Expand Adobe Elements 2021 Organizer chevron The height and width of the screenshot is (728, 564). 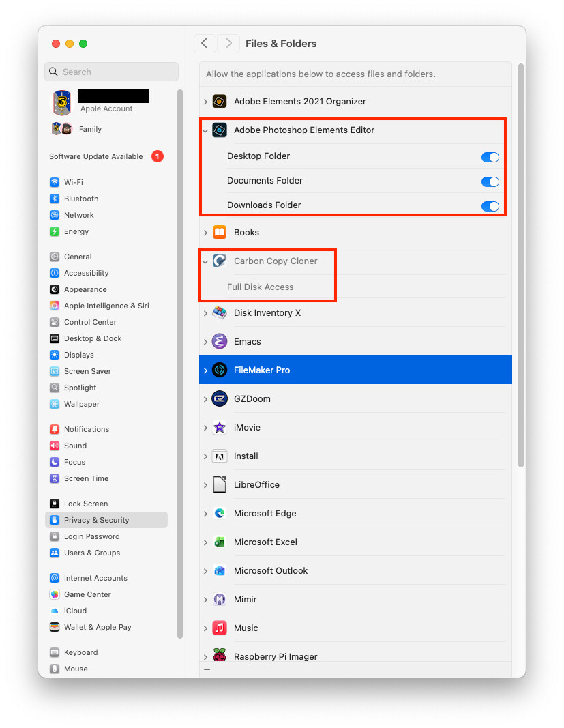205,101
